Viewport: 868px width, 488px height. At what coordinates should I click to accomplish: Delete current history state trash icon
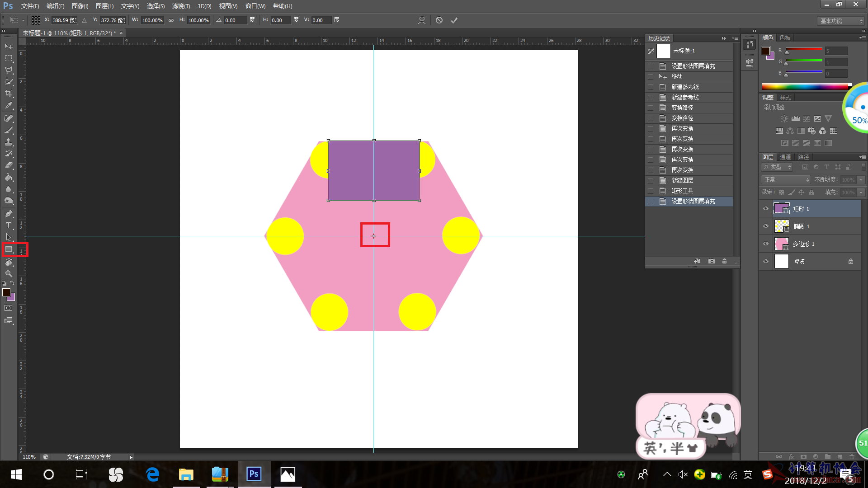pos(724,261)
